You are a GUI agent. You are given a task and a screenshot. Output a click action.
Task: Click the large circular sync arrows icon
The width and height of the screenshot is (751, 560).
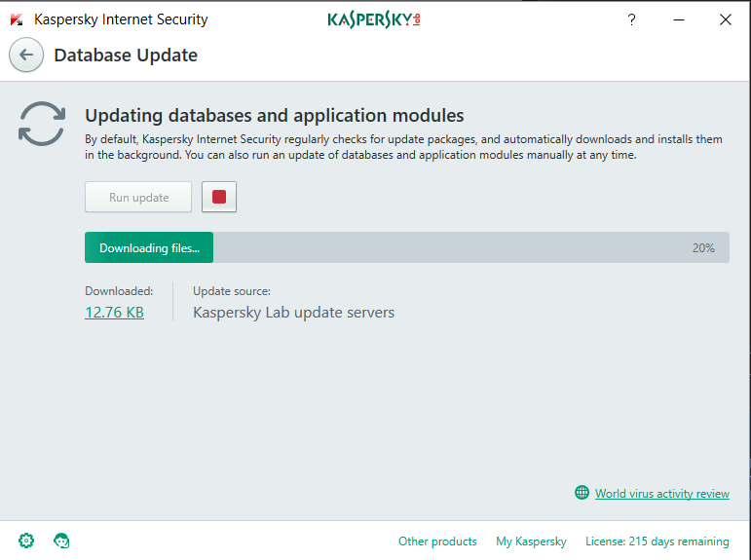coord(42,124)
